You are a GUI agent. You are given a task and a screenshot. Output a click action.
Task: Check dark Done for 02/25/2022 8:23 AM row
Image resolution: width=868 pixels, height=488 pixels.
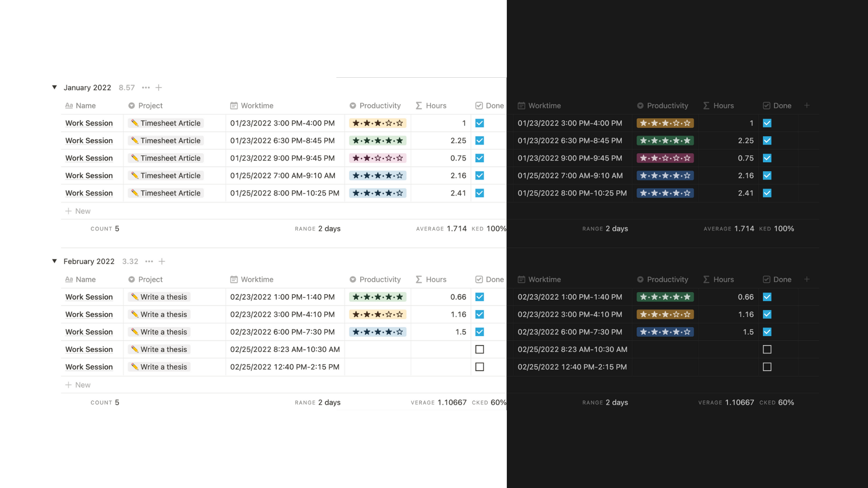pyautogui.click(x=767, y=349)
